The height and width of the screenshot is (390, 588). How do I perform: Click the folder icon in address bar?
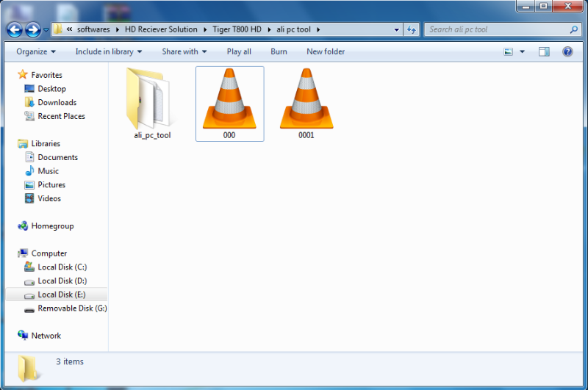tap(58, 29)
